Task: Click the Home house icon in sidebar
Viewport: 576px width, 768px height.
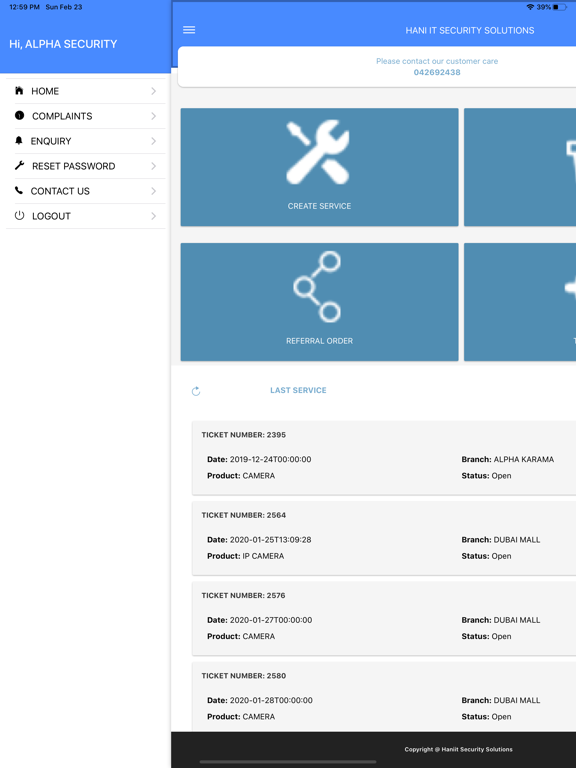Action: pos(19,91)
